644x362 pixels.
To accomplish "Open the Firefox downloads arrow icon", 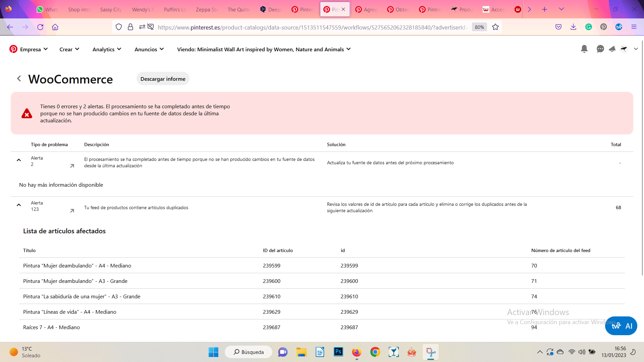I will point(573,27).
